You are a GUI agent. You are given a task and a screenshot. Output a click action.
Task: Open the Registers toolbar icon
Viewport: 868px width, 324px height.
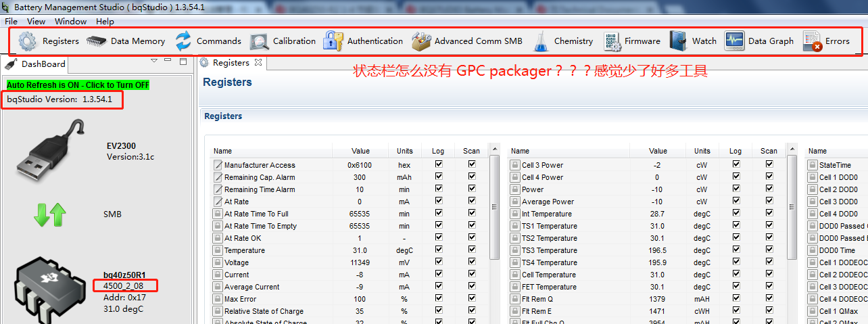click(x=28, y=41)
